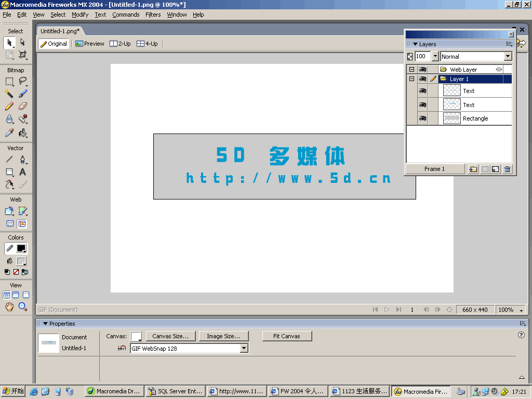532x399 pixels.
Task: Click New/Duplicate Layer icon in Layers panel
Action: click(x=473, y=169)
